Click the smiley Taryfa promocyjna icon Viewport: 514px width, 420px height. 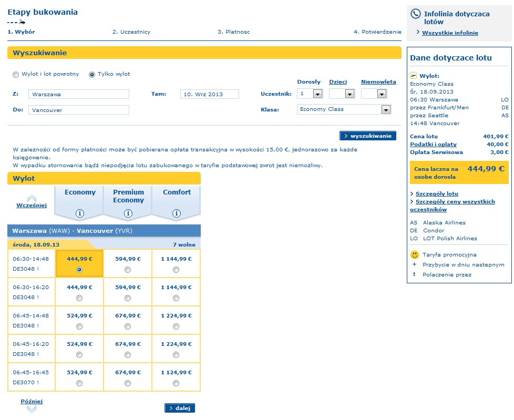415,255
